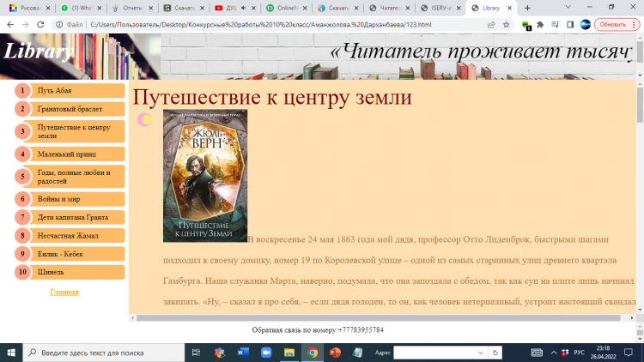The image size is (644, 362).
Task: Bookmark this page with the star icon
Action: (507, 25)
